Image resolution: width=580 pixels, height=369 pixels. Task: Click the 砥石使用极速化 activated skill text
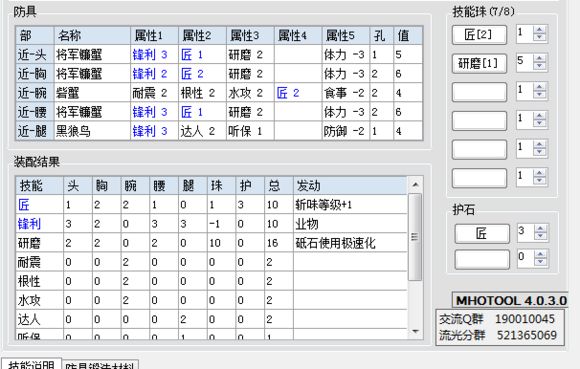point(335,243)
